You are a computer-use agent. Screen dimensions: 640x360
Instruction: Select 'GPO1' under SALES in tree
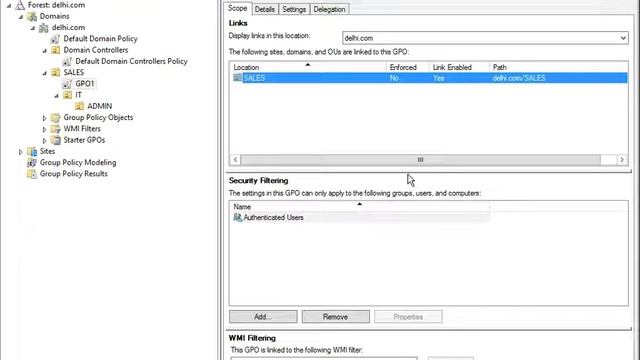85,84
